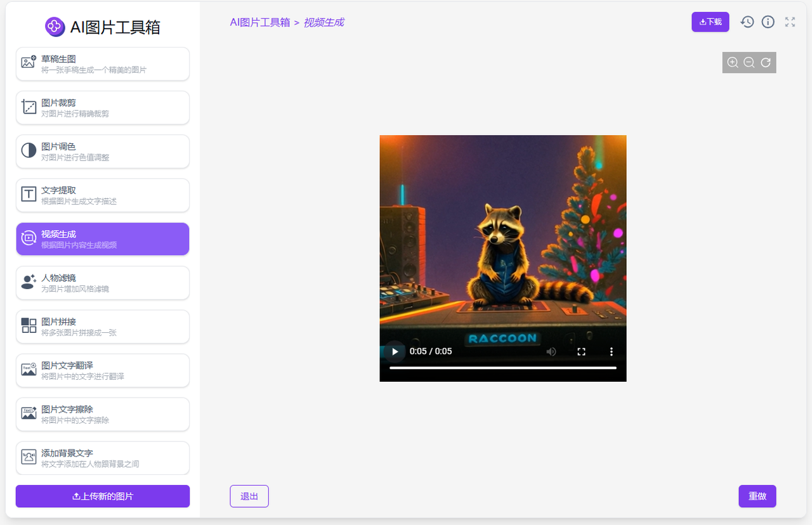Screen dimensions: 812x525
Task: Mute the video volume
Action: tap(551, 351)
